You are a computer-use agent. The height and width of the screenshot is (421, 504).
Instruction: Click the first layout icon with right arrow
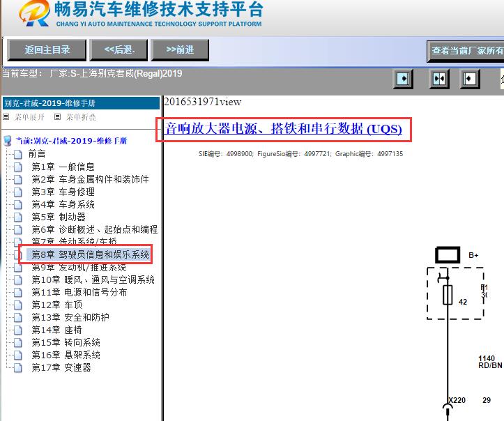[x=403, y=79]
